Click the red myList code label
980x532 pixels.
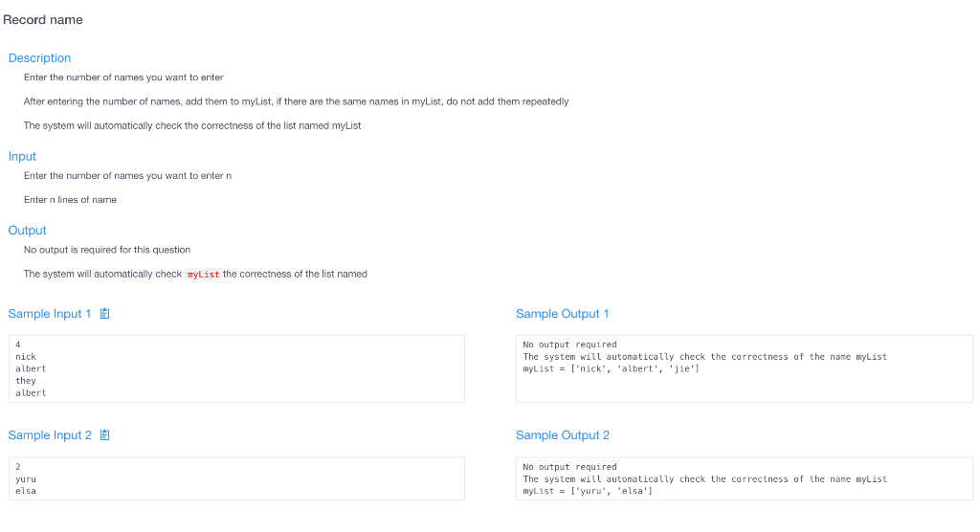203,275
